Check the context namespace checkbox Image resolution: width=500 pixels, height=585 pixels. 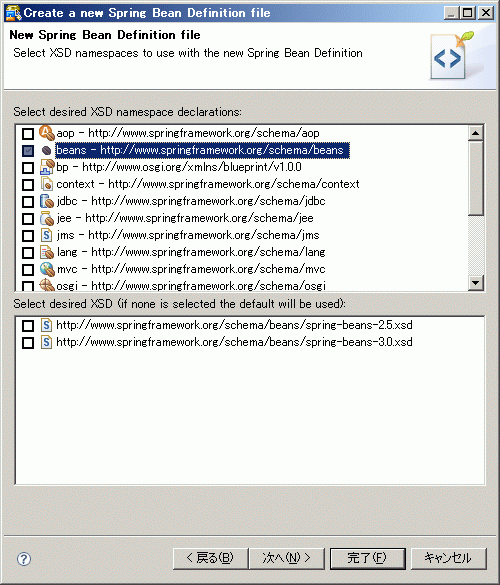point(28,185)
